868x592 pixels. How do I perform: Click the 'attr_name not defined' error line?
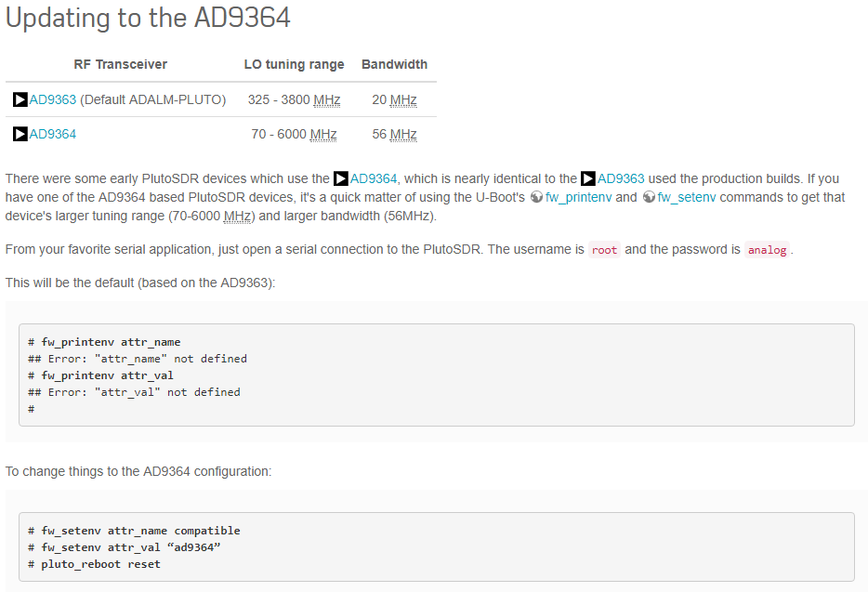click(138, 359)
